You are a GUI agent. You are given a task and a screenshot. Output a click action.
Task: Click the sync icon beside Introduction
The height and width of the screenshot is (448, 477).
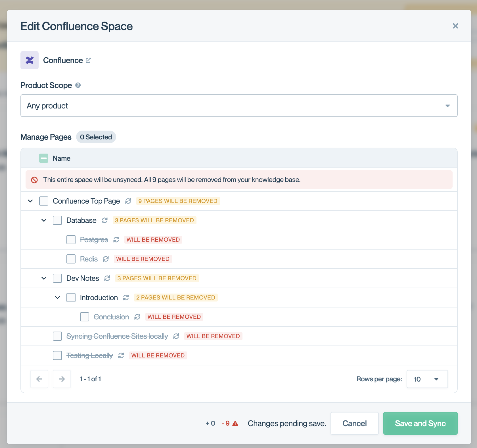pyautogui.click(x=126, y=298)
